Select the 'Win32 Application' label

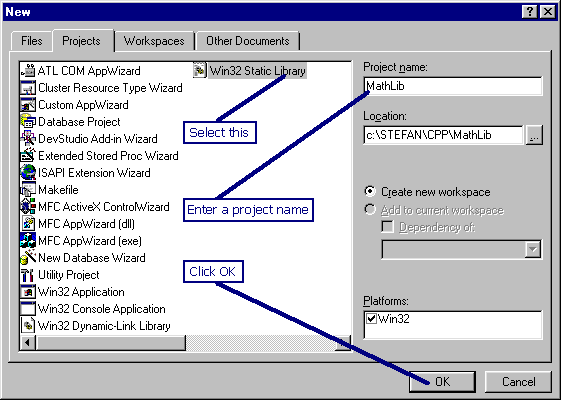point(81,292)
